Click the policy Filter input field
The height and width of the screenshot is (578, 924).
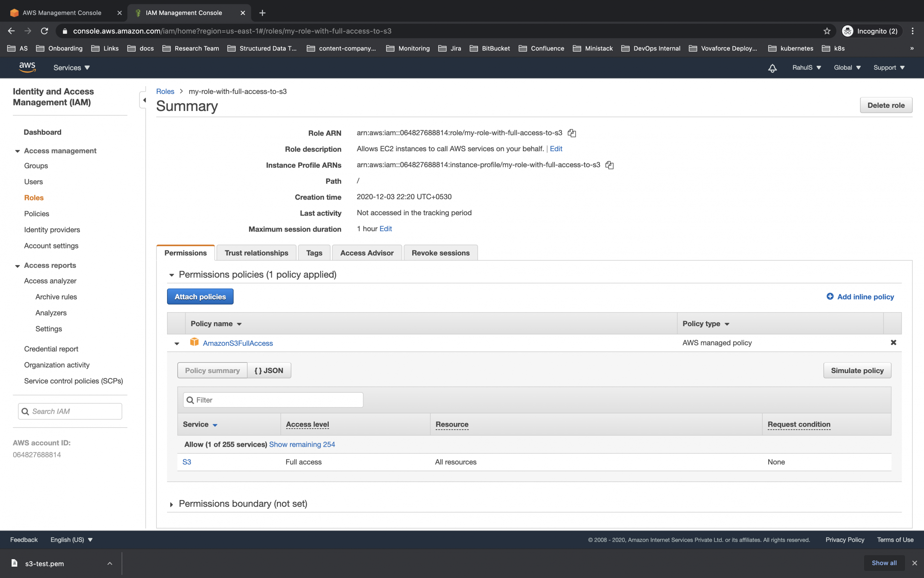pyautogui.click(x=273, y=400)
